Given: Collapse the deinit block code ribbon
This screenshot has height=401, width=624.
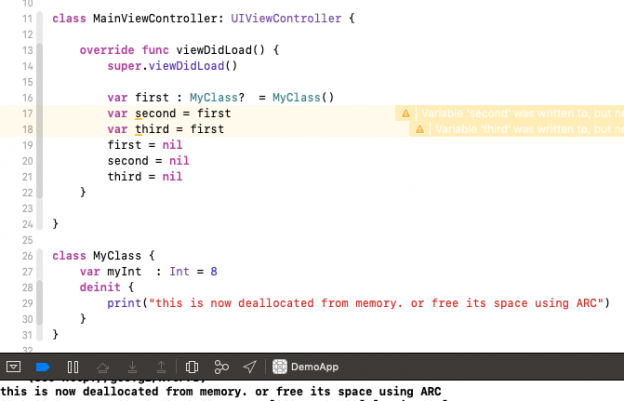Looking at the screenshot, I should (x=39, y=303).
